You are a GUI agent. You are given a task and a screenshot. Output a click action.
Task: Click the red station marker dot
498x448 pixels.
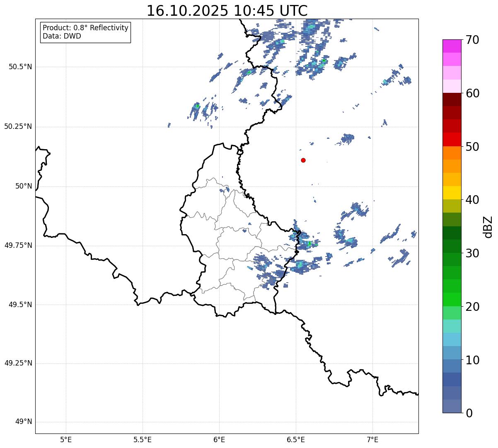point(303,160)
